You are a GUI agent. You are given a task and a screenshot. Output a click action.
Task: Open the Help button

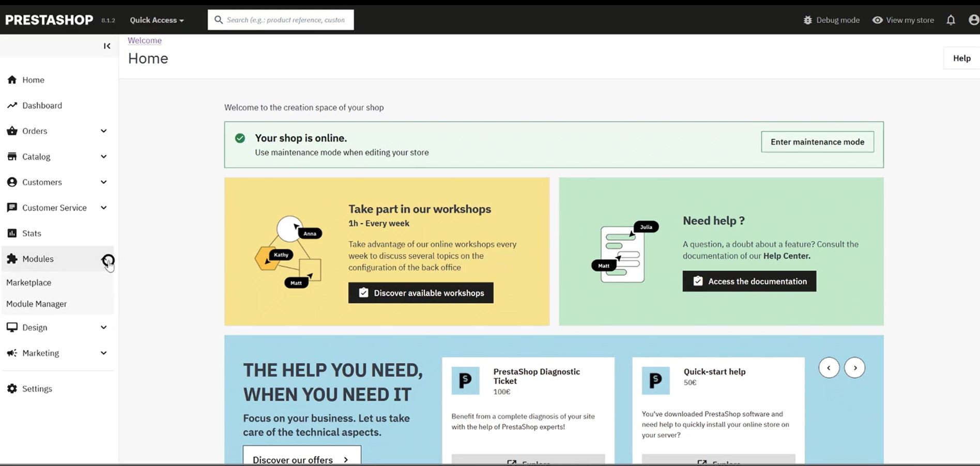click(x=961, y=58)
